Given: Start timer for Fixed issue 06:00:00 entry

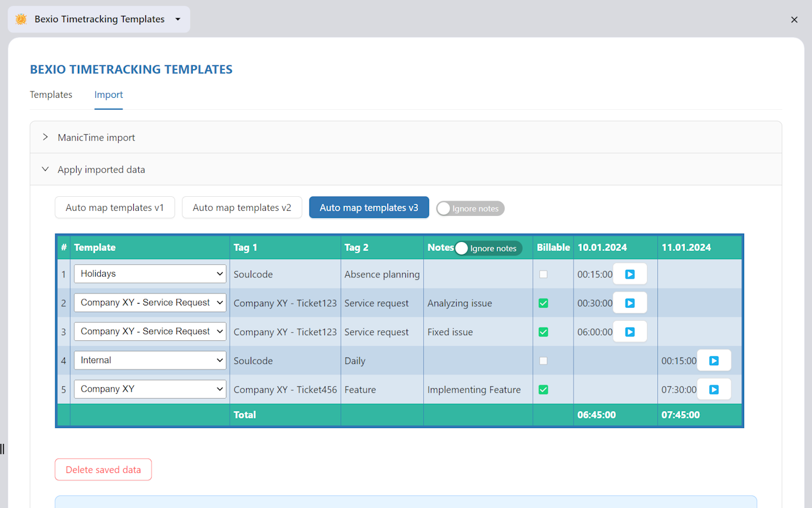Looking at the screenshot, I should pos(630,331).
